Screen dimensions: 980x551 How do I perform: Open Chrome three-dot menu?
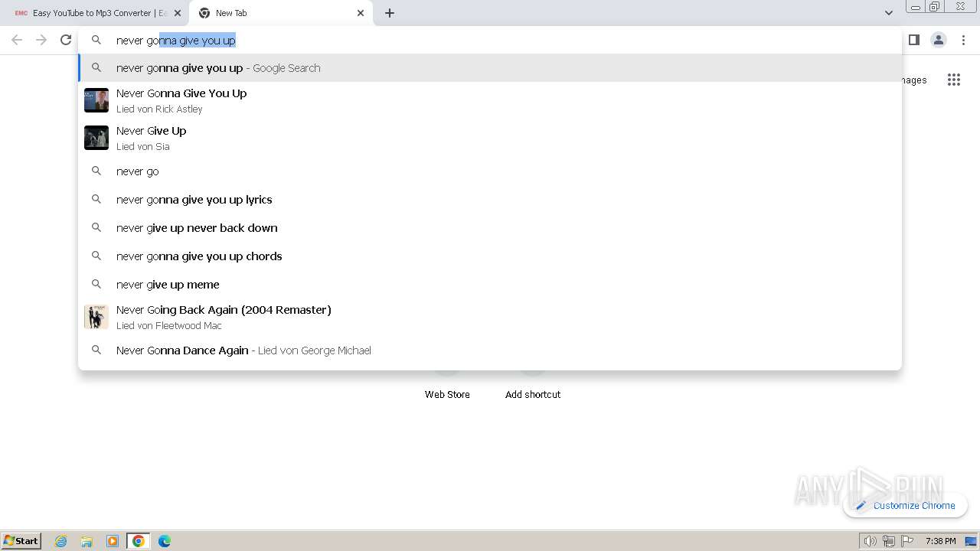[x=964, y=40]
